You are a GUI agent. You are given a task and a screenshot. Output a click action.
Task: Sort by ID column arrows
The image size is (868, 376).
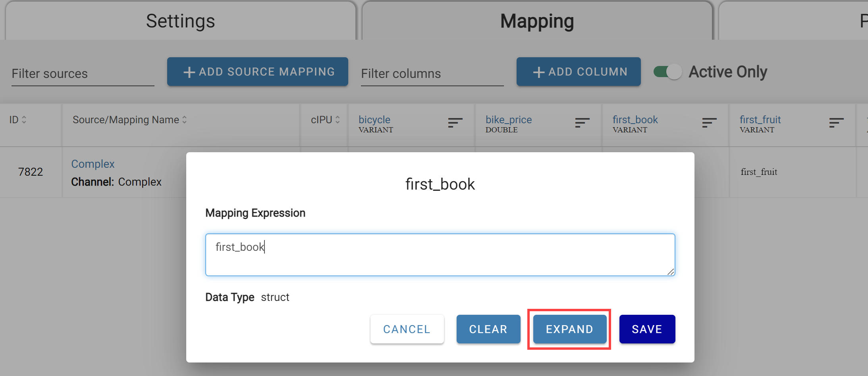pyautogui.click(x=24, y=120)
